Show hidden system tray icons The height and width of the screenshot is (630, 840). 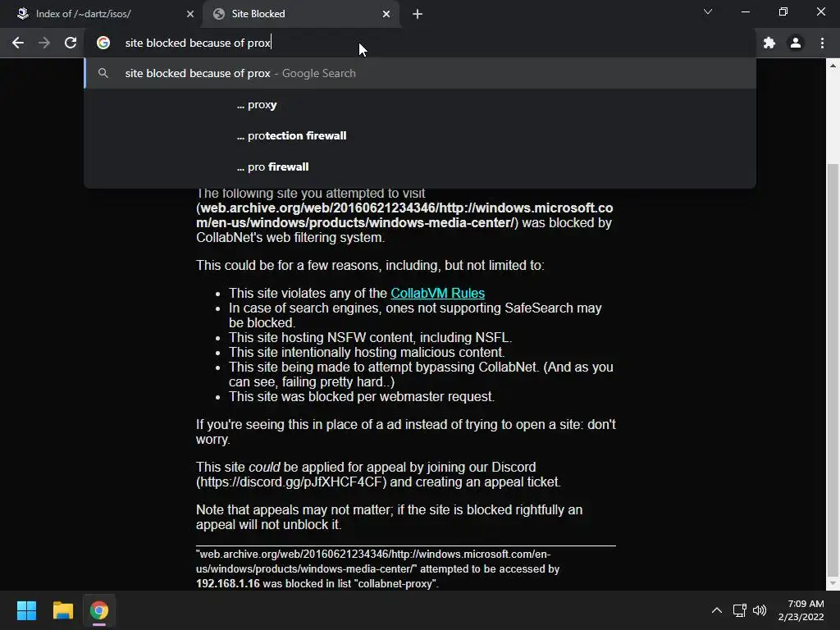coord(717,610)
